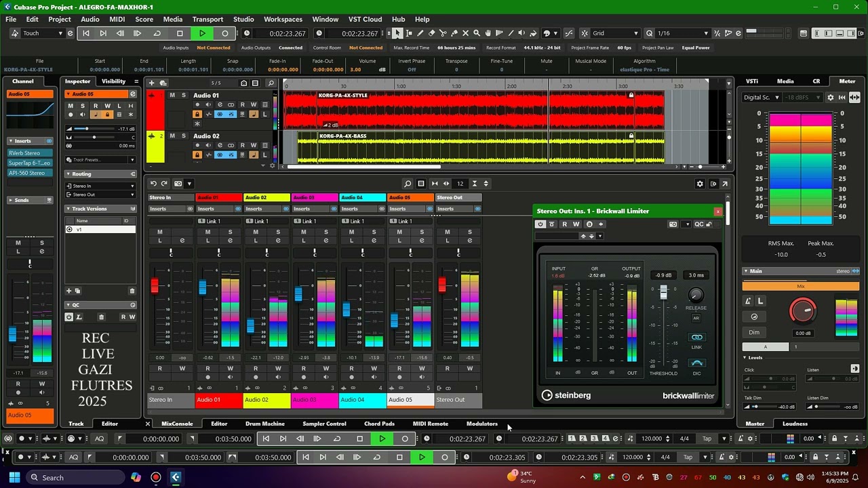Select the Object Selection arrow tool
Viewport: 868px width, 488px height.
pyautogui.click(x=398, y=33)
